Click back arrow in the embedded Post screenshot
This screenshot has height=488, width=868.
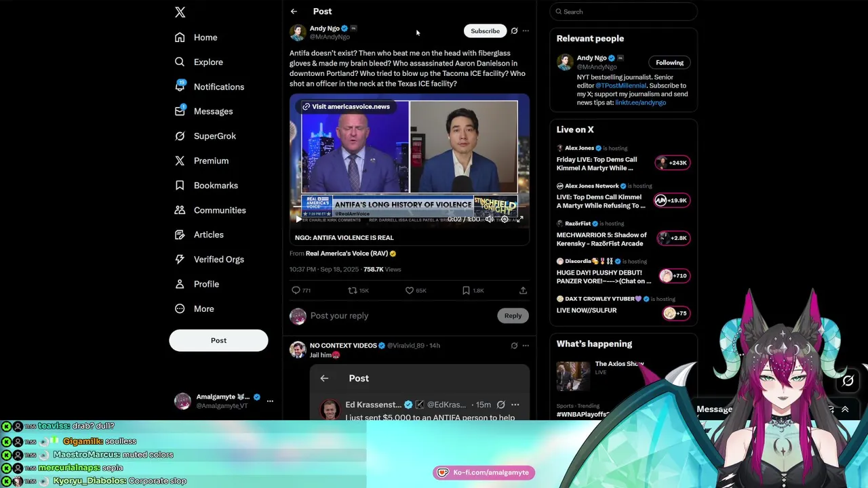(324, 378)
